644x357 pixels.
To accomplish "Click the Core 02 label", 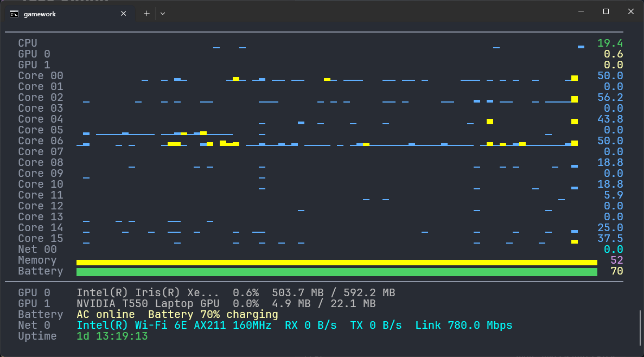I will click(x=41, y=97).
